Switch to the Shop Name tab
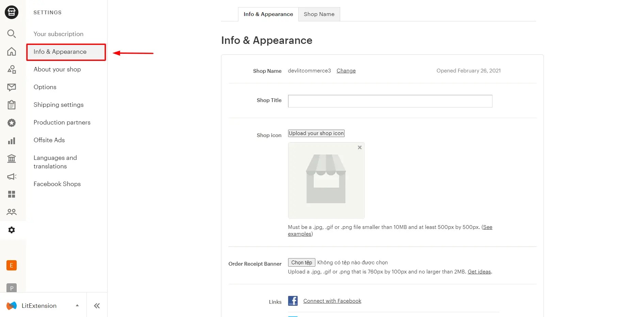Image resolution: width=644 pixels, height=317 pixels. pos(319,14)
